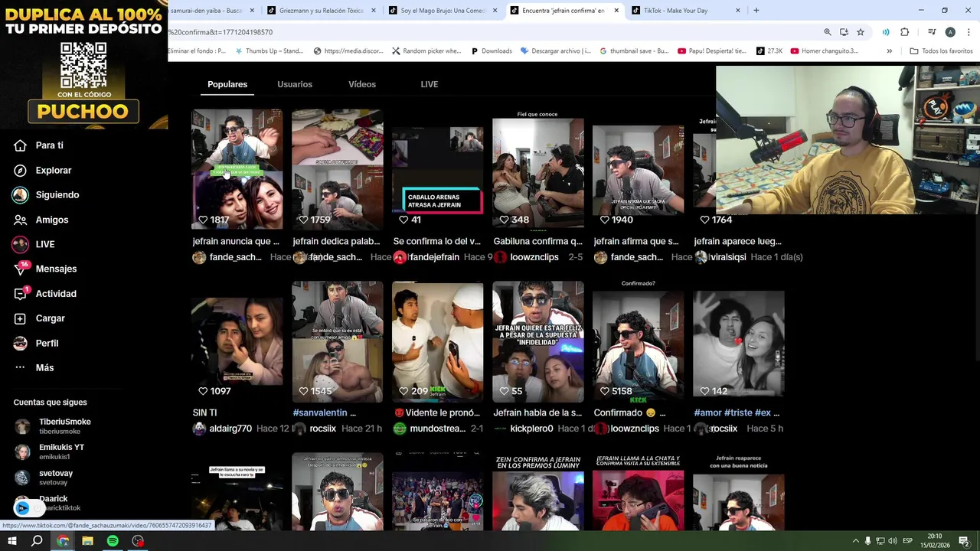This screenshot has height=551, width=980.
Task: Open video 'jefrain anuncia que ...'
Action: (x=237, y=169)
